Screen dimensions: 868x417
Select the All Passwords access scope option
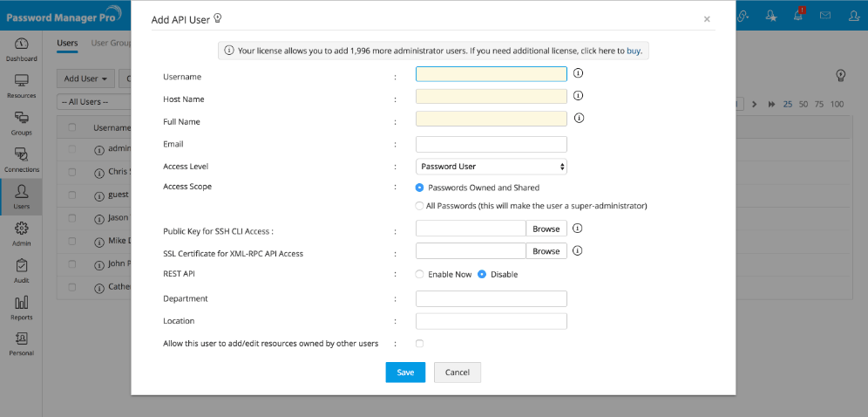click(x=420, y=206)
